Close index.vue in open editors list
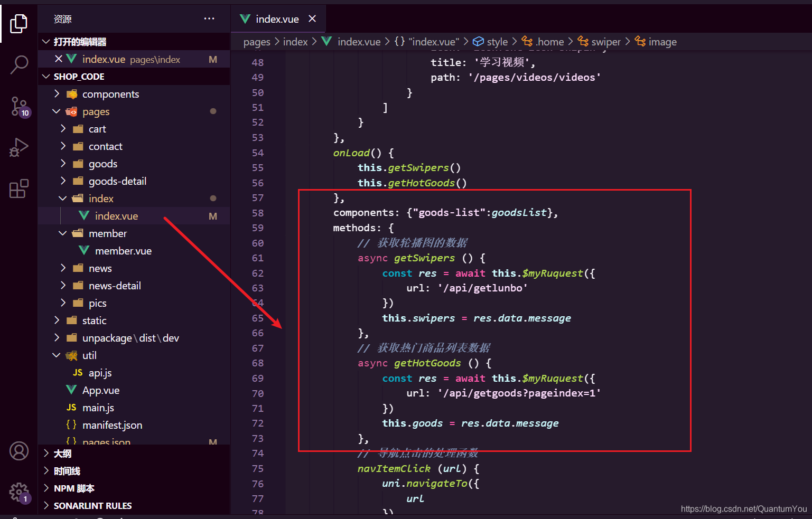The height and width of the screenshot is (519, 812). click(59, 59)
